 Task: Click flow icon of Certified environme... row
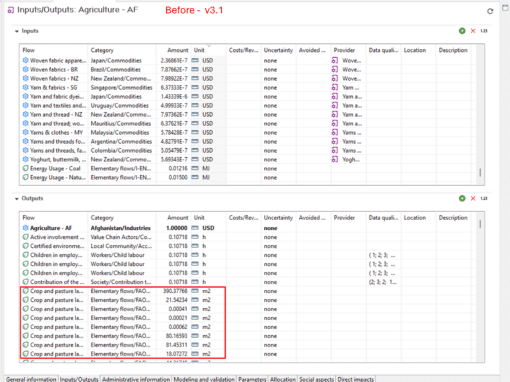point(25,246)
